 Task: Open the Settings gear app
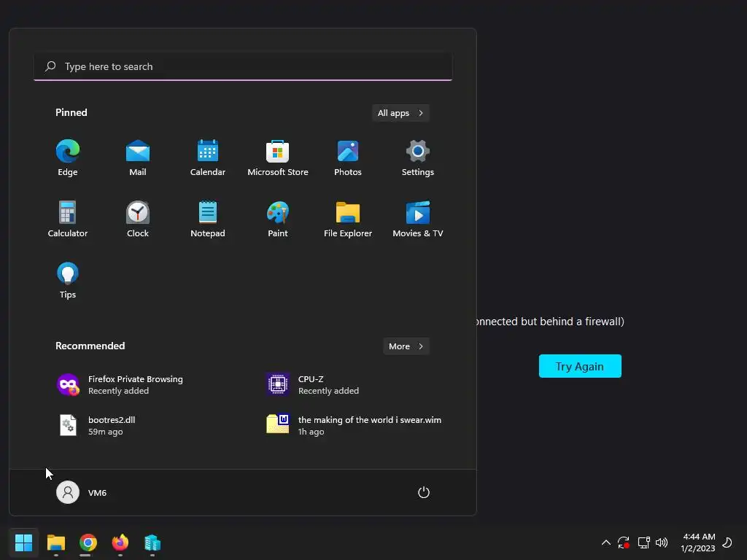pos(418,158)
